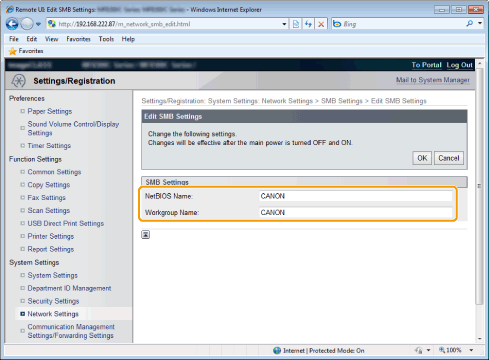Click the OK button
Image resolution: width=489 pixels, height=360 pixels.
422,158
